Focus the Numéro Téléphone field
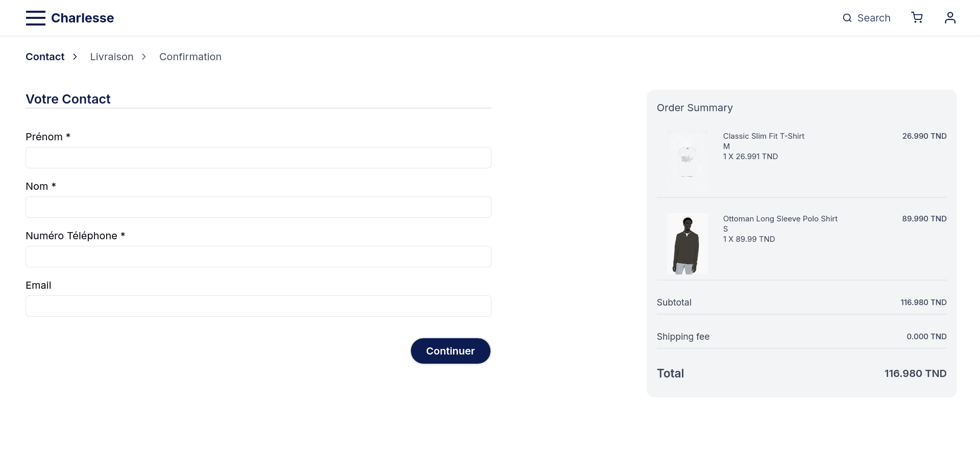 pyautogui.click(x=258, y=257)
